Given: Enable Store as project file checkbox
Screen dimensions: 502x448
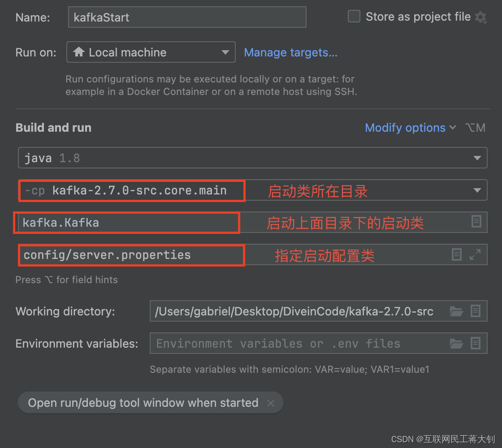Looking at the screenshot, I should (x=354, y=17).
